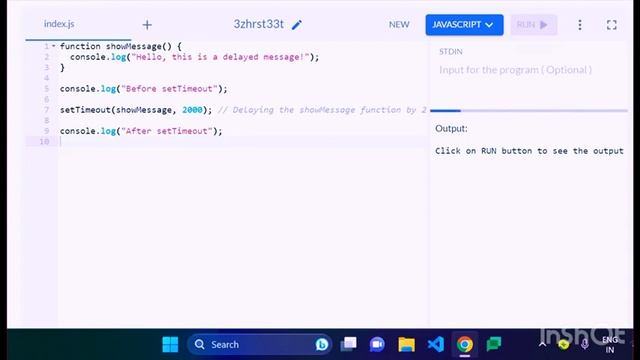This screenshot has width=640, height=360.
Task: Click the taskbar Search box
Action: pos(259,344)
